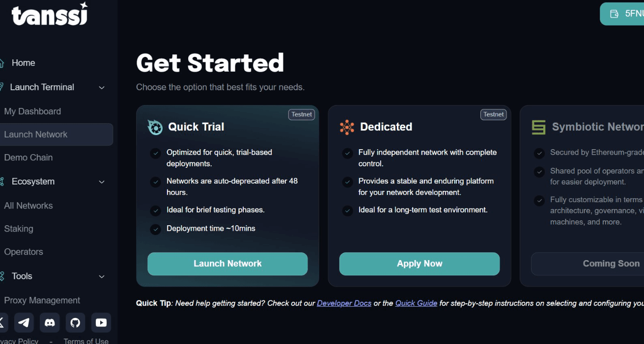Go to My Dashboard in sidebar
Image resolution: width=644 pixels, height=344 pixels.
[32, 111]
